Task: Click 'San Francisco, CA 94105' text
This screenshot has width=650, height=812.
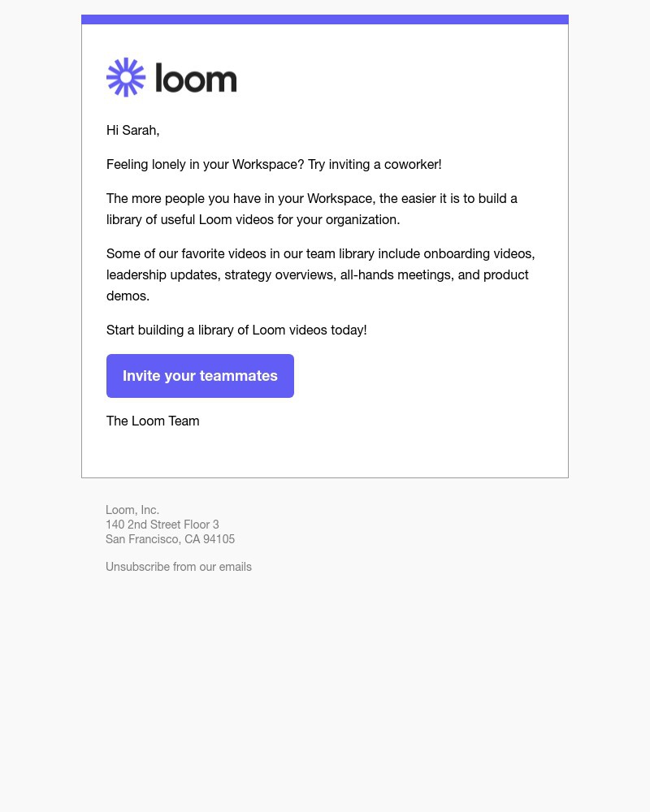Action: tap(170, 538)
